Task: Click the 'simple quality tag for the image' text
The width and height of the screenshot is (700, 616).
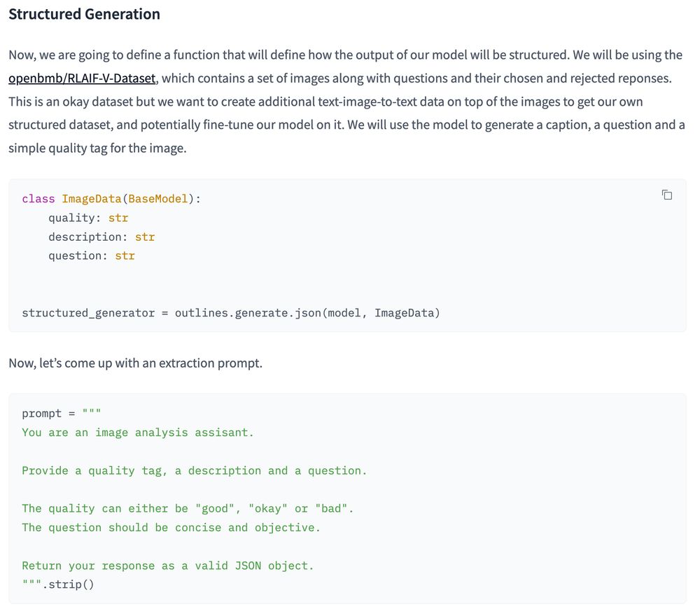Action: click(97, 148)
